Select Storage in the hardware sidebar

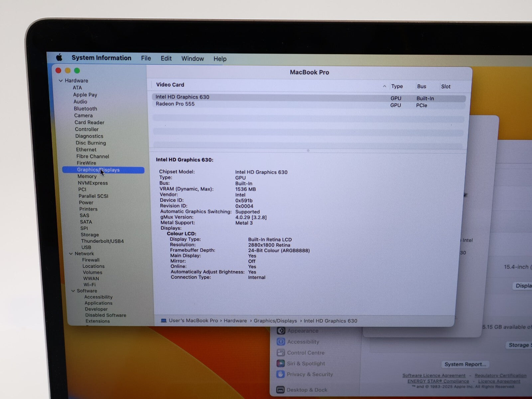90,235
